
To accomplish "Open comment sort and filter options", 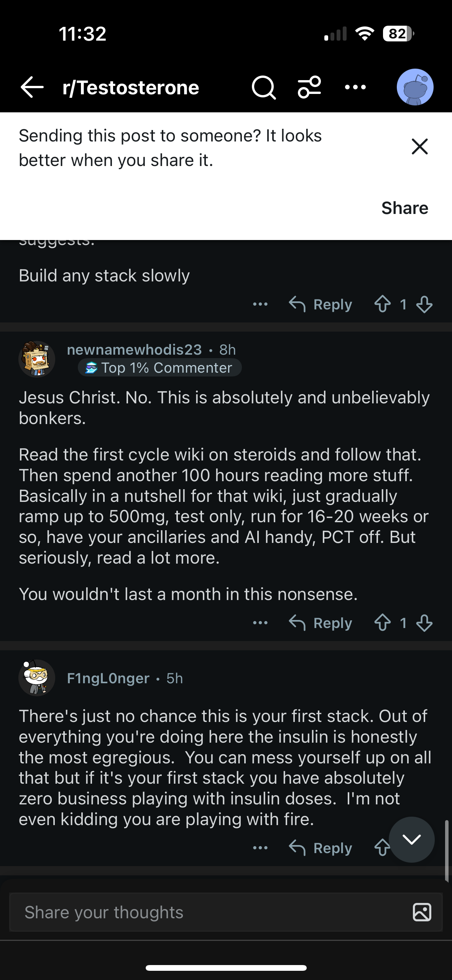I will [309, 87].
